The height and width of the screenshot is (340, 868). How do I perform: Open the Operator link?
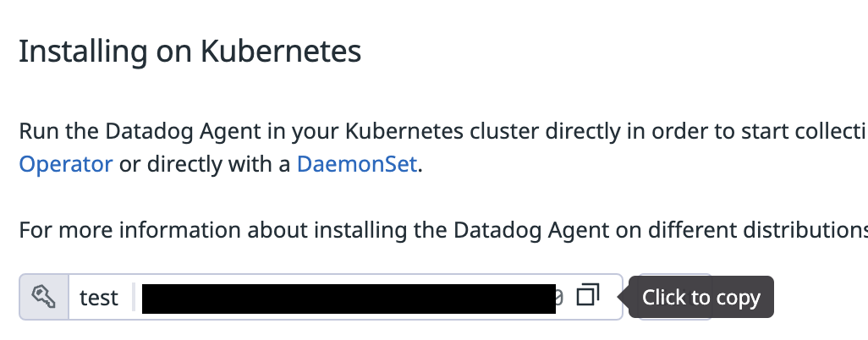(x=66, y=164)
